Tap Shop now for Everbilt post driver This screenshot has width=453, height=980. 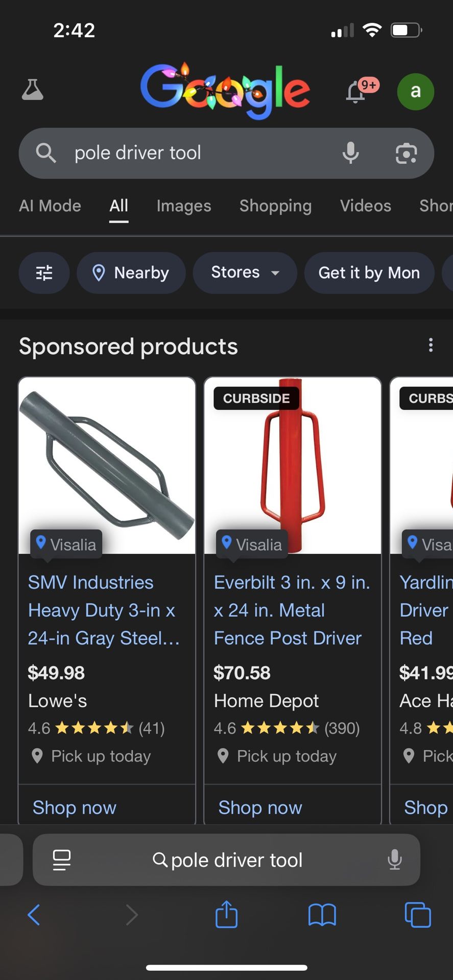point(260,807)
